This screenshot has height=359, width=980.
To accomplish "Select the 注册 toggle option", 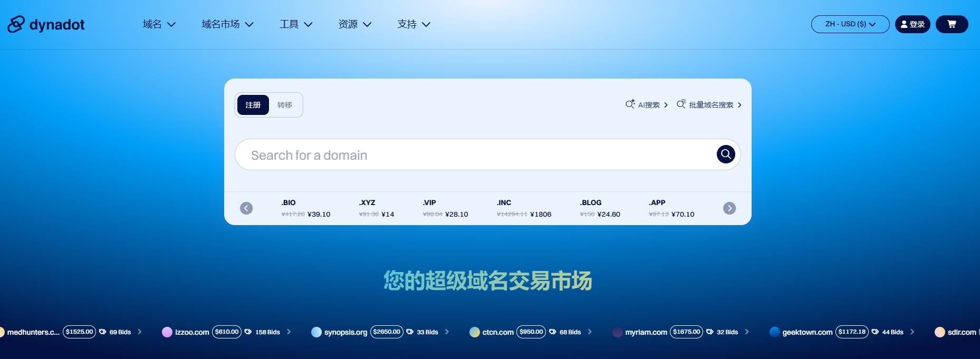I will (x=253, y=105).
